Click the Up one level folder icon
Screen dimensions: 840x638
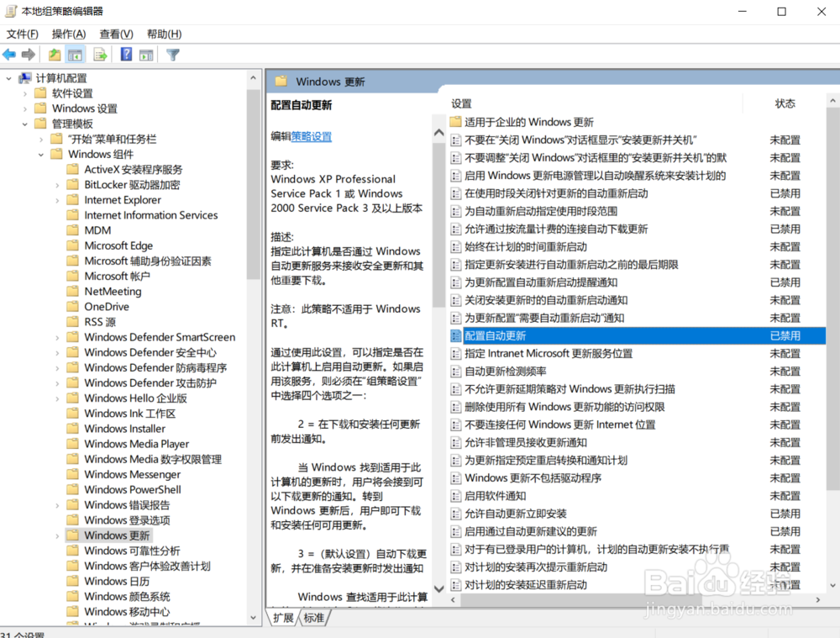click(x=54, y=55)
